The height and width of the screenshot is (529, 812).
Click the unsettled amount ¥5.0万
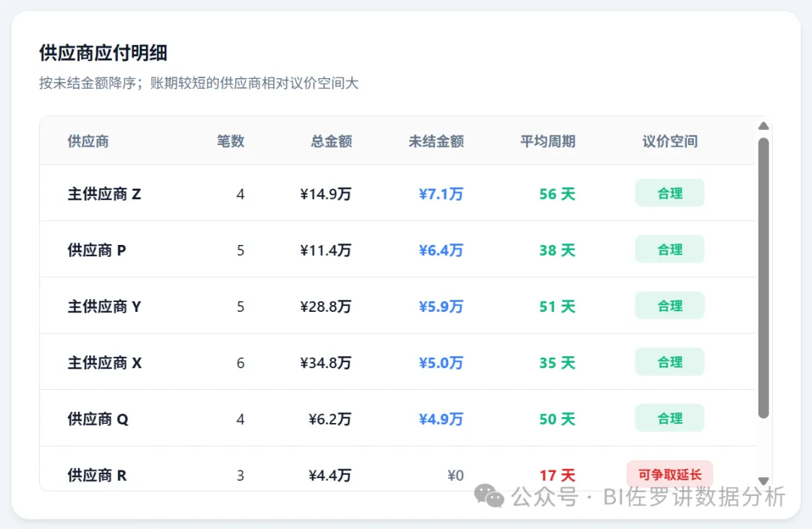(x=441, y=363)
